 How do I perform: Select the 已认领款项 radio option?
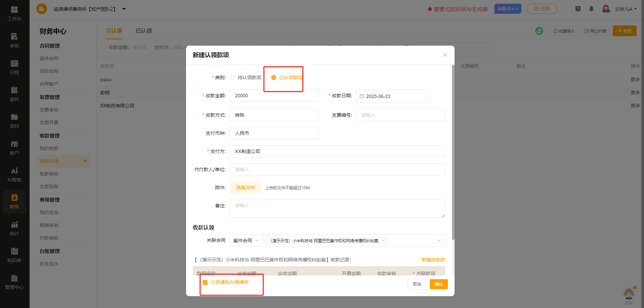tap(274, 78)
